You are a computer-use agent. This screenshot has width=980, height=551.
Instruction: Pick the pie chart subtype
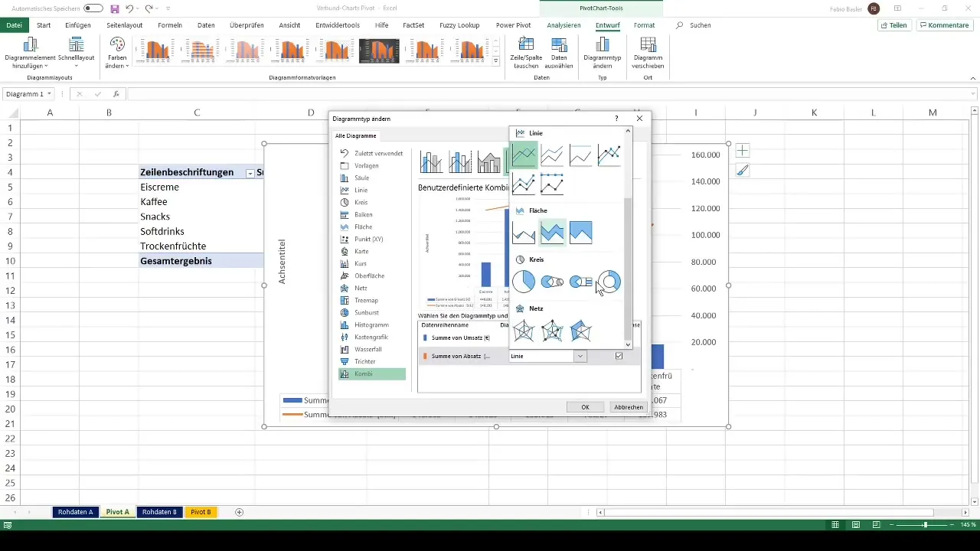coord(524,282)
